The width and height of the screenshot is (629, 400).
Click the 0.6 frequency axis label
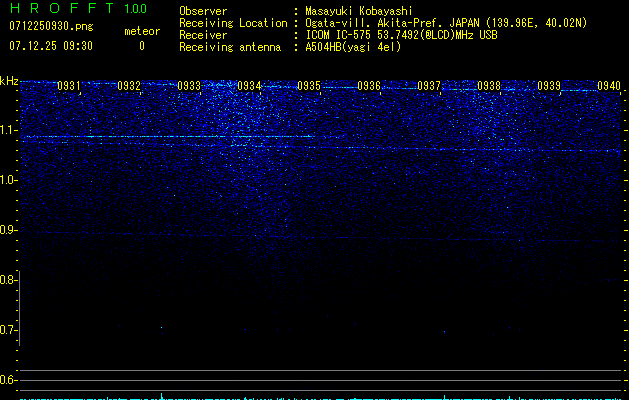pos(8,380)
